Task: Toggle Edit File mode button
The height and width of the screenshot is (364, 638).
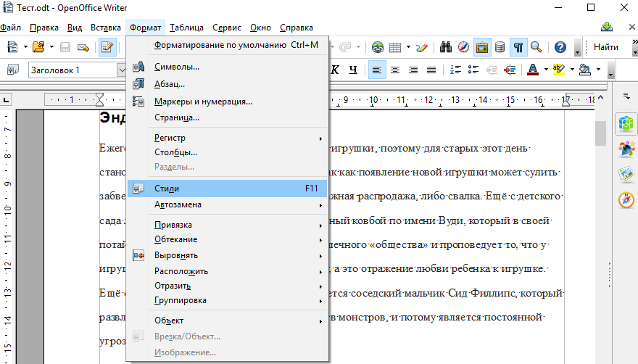Action: [x=108, y=47]
